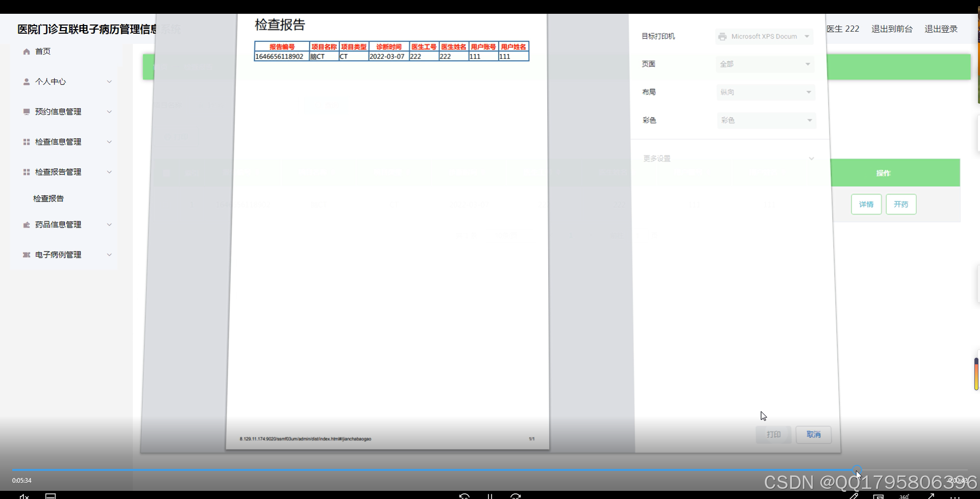Click the 项目类型 header cell
Screen dimensions: 980x499
coord(354,47)
